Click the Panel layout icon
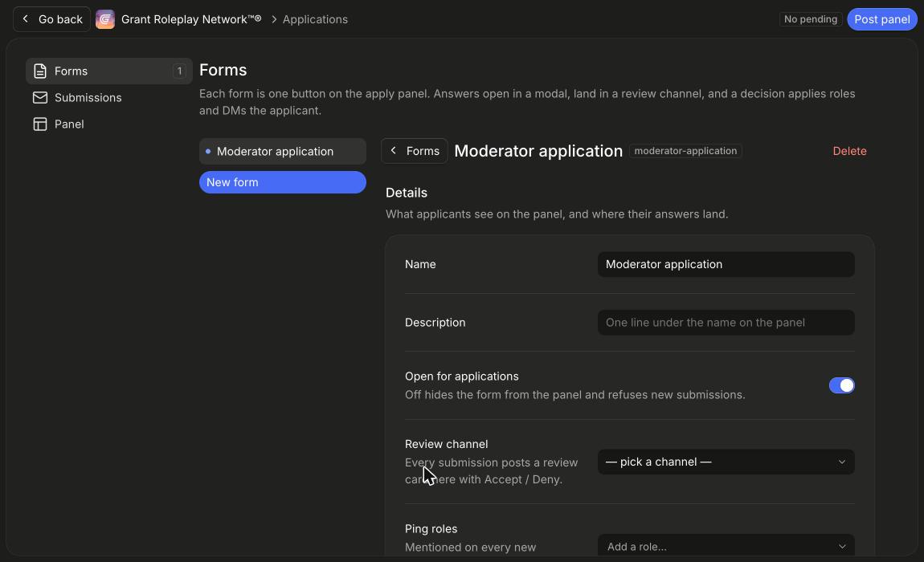 coord(40,124)
